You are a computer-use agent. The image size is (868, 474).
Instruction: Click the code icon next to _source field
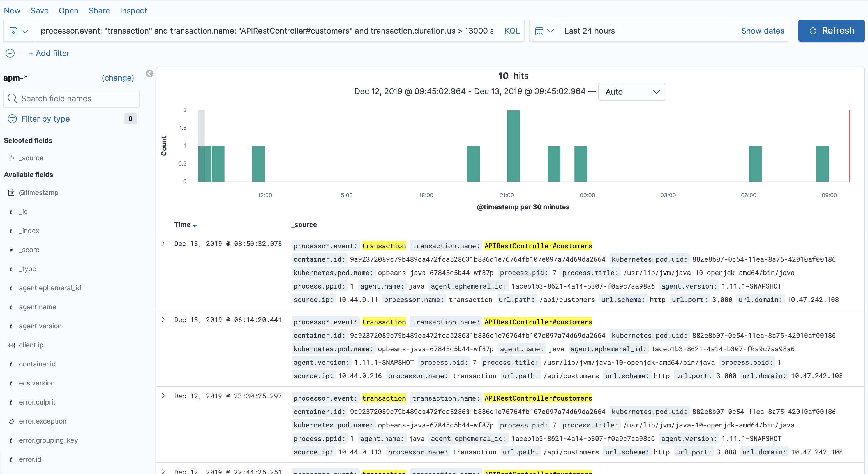click(x=11, y=157)
